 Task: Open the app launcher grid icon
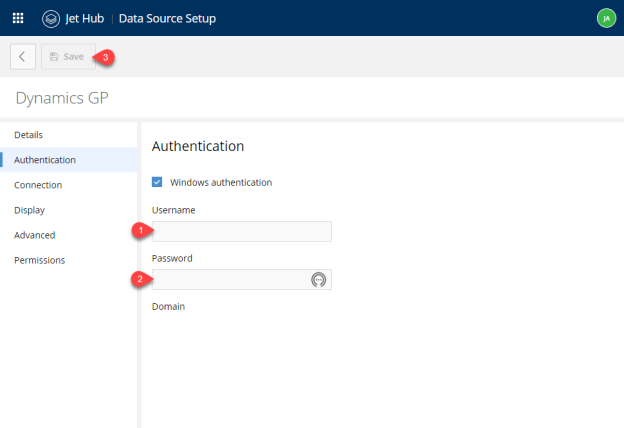coord(18,18)
